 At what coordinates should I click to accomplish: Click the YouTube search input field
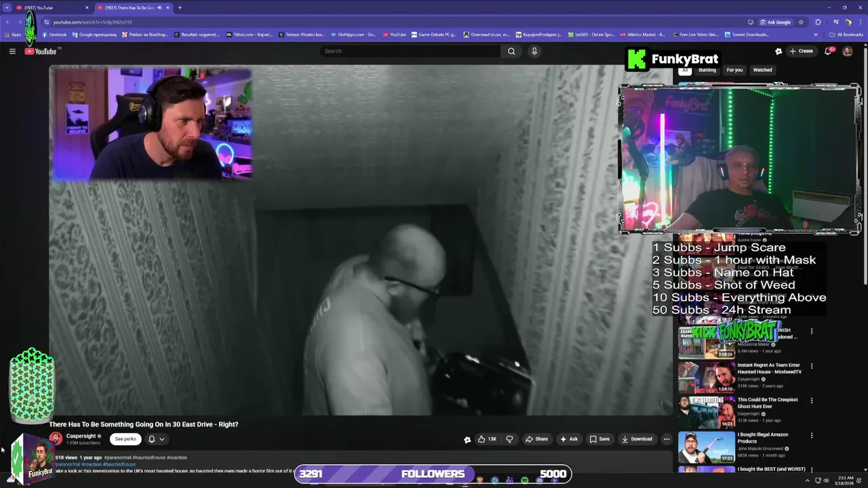(410, 51)
